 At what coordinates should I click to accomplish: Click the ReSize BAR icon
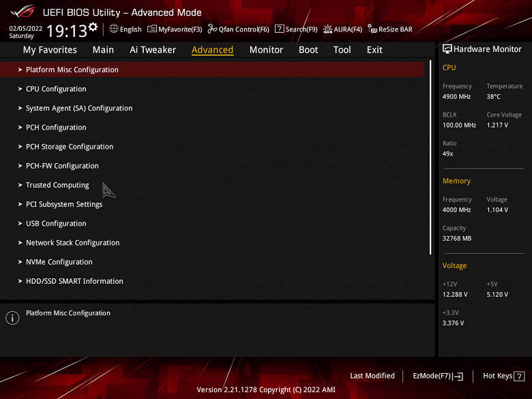pyautogui.click(x=372, y=29)
